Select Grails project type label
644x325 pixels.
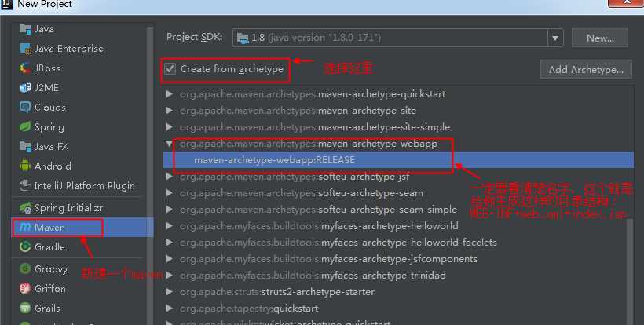pos(47,309)
